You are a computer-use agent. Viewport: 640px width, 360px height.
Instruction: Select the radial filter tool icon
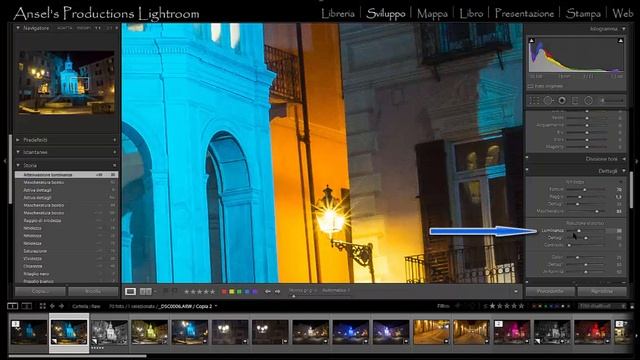pos(588,100)
